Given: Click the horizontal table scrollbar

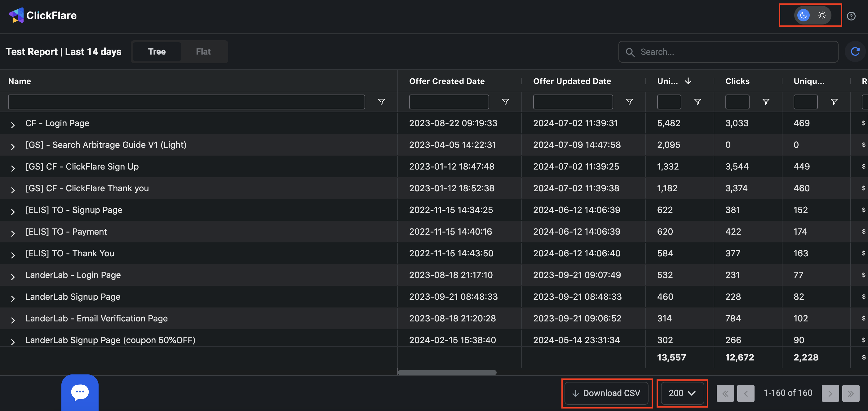Looking at the screenshot, I should coord(447,372).
